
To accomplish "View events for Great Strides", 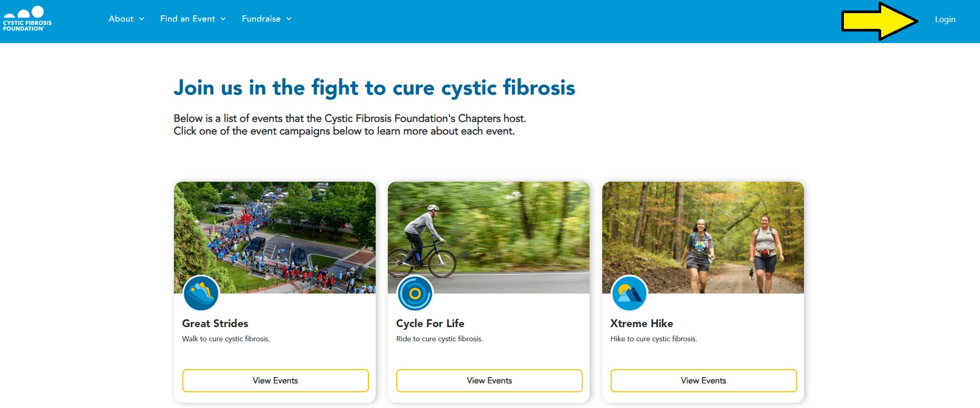I will [x=275, y=381].
